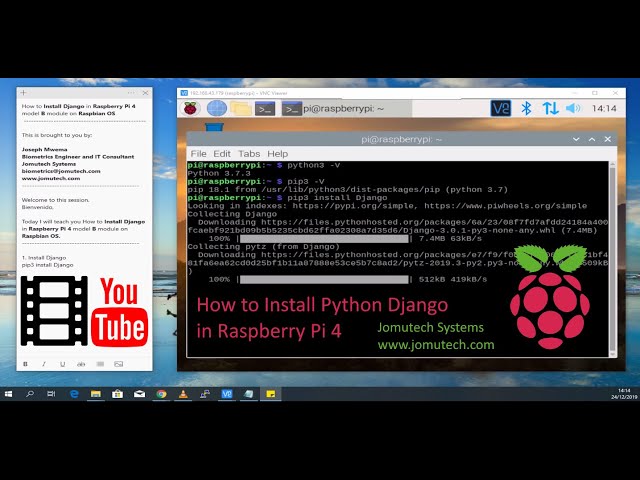Toggle underline in the sticky note
Screen dimensions: 640x480
point(62,364)
